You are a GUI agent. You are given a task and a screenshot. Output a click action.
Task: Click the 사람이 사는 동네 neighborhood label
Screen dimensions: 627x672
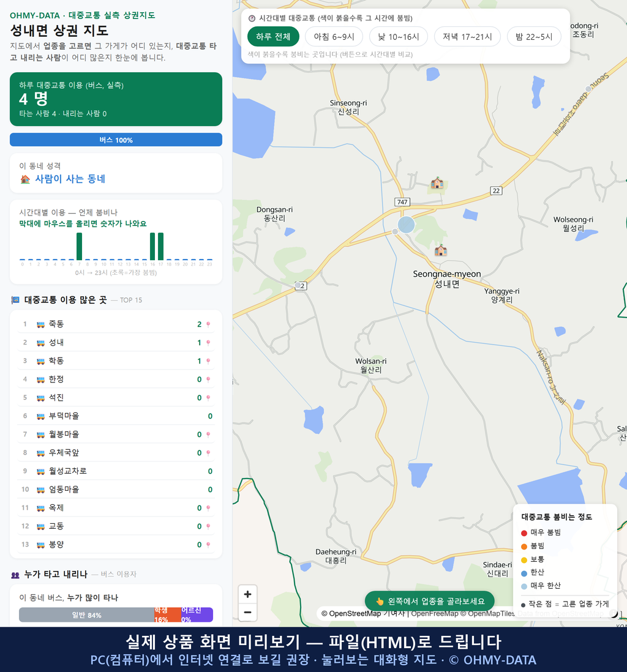coord(70,179)
